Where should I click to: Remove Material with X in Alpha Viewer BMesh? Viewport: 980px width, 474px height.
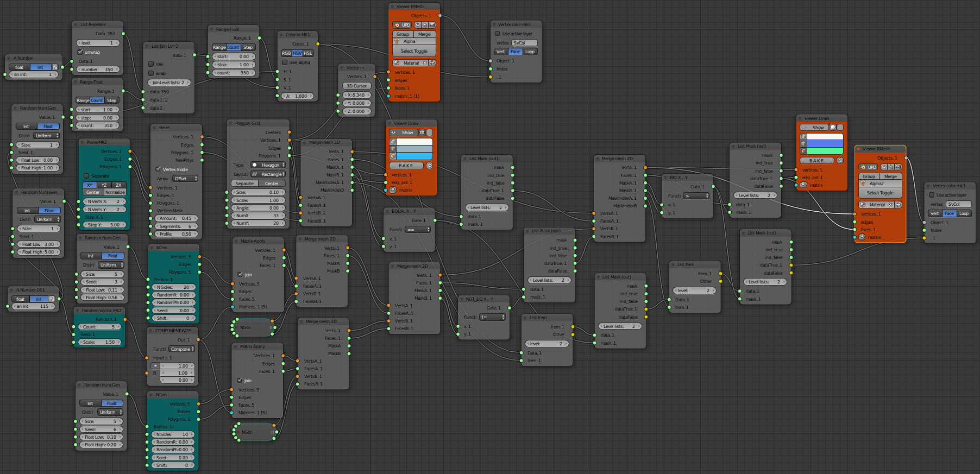click(x=425, y=63)
